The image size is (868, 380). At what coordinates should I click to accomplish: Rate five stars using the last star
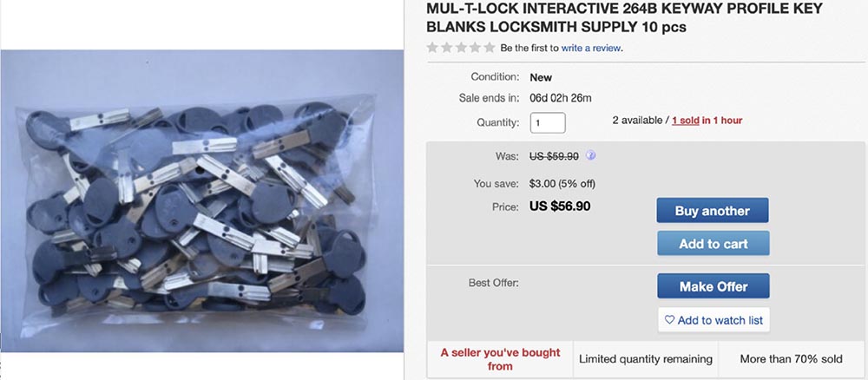[489, 48]
